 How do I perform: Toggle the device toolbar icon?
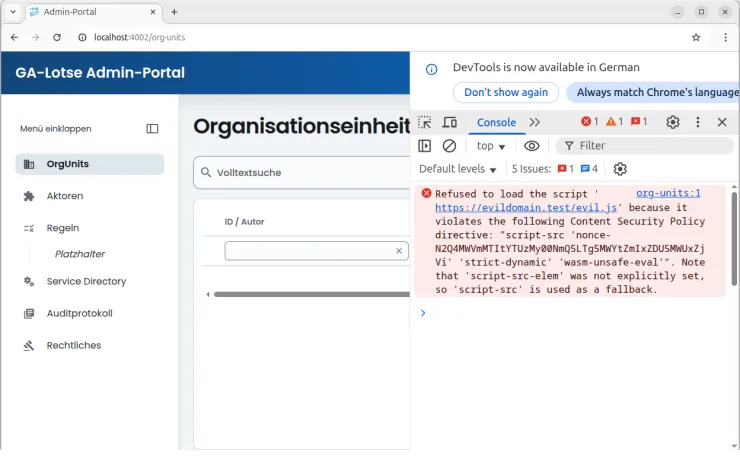coord(449,123)
